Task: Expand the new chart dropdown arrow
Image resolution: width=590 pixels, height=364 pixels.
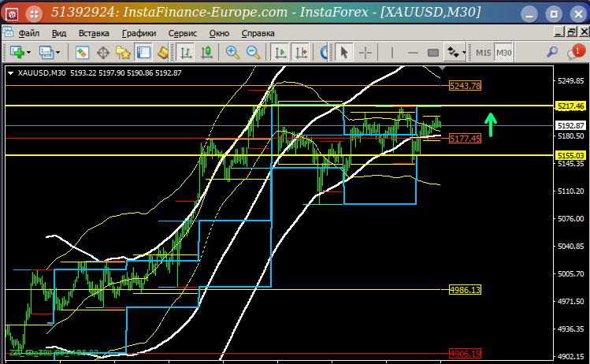Action: coord(28,52)
